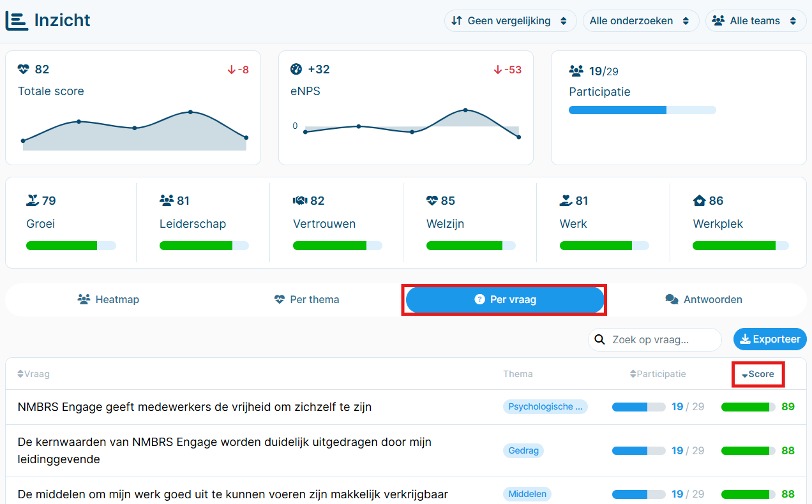Click the -8 trend indicator on Totale score
The height and width of the screenshot is (504, 812).
[x=238, y=70]
